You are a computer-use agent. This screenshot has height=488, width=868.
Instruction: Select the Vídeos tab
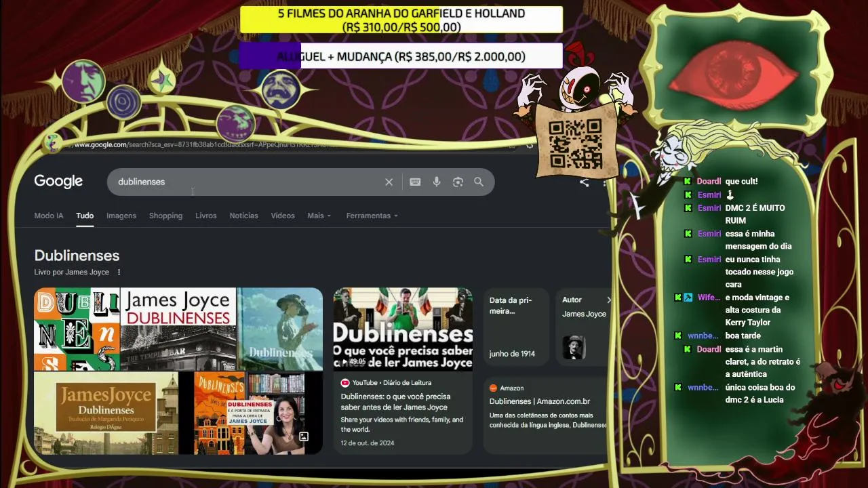coord(283,216)
